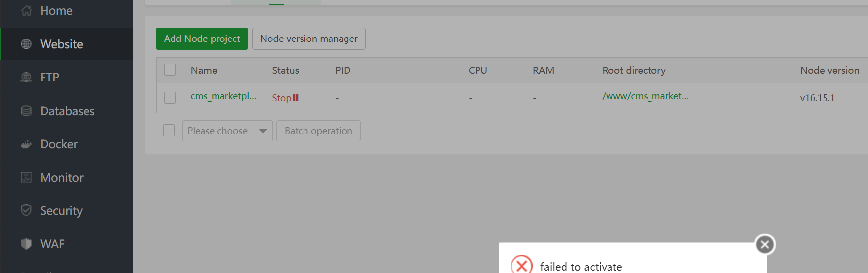The height and width of the screenshot is (273, 868).
Task: Click the FTP sidebar icon
Action: coord(27,77)
